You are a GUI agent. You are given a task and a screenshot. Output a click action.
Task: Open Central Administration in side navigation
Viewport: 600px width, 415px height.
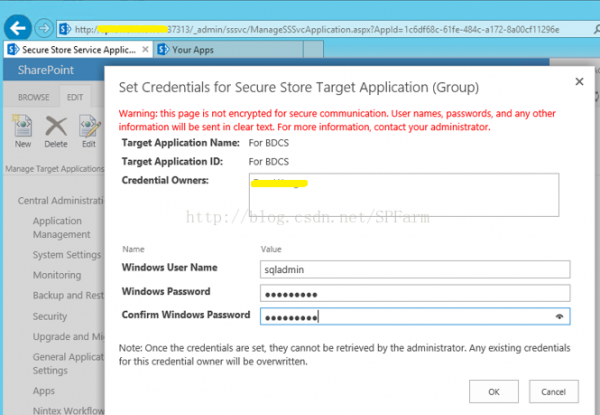[x=61, y=200]
